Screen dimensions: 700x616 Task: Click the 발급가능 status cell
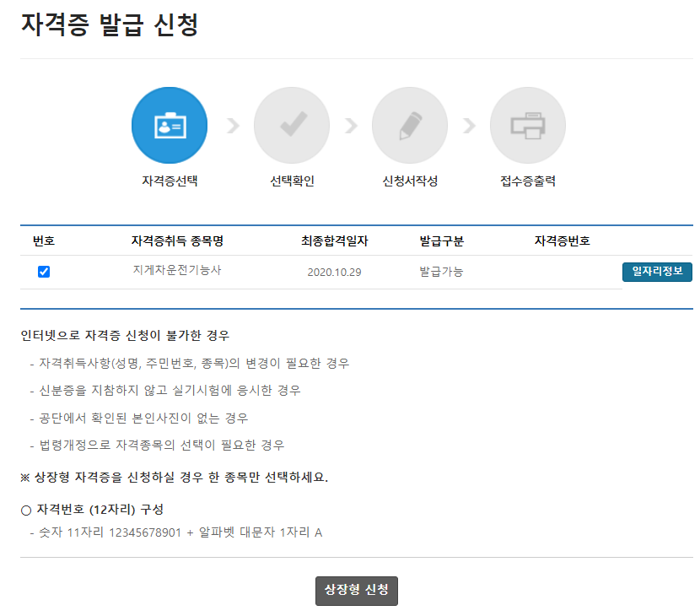441,272
